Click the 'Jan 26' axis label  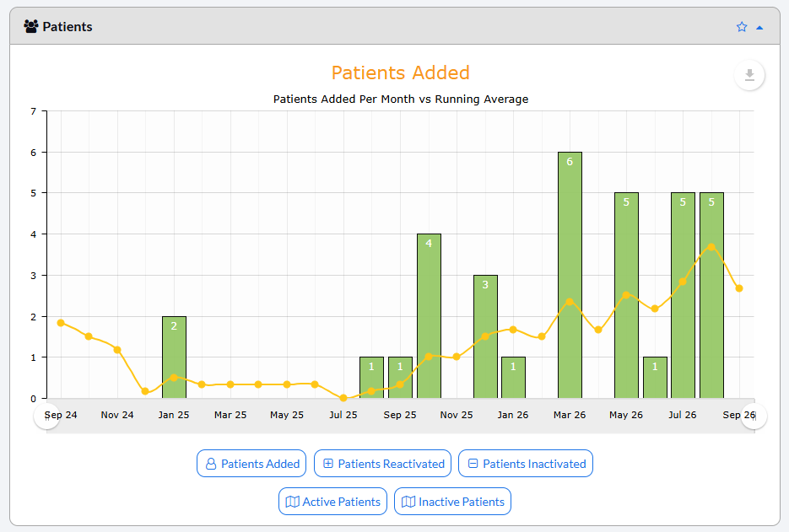pos(513,415)
